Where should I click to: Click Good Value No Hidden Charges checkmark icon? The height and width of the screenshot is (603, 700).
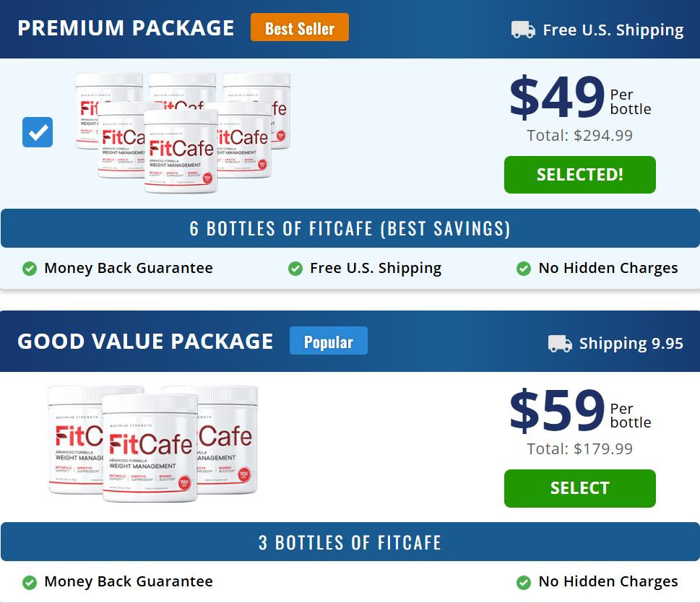click(524, 582)
